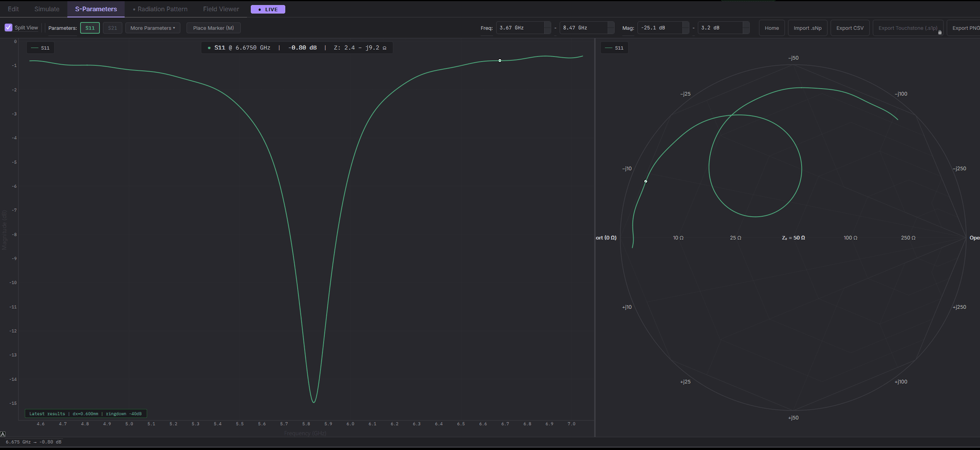Image resolution: width=980 pixels, height=450 pixels.
Task: Click the −j100 reactance label
Action: [x=901, y=94]
